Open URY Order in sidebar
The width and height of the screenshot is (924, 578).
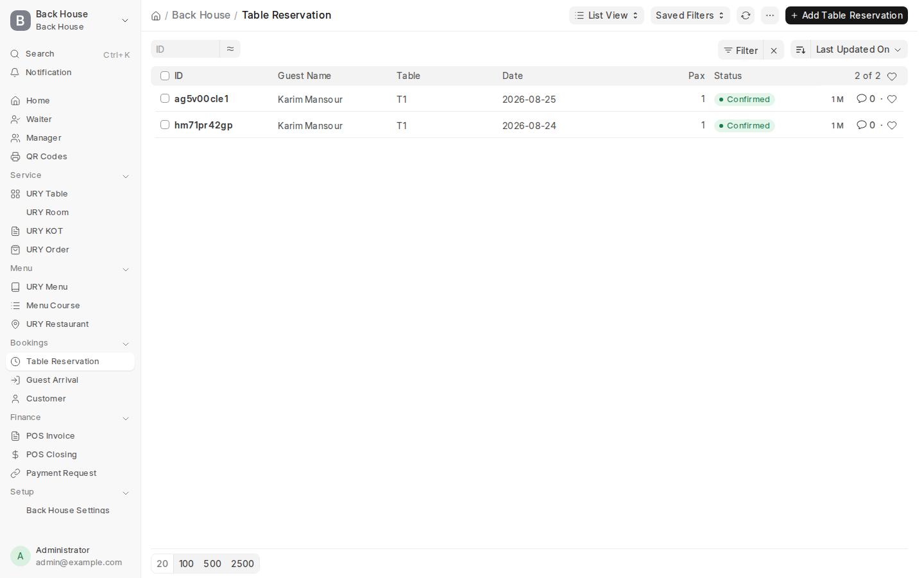71,250
